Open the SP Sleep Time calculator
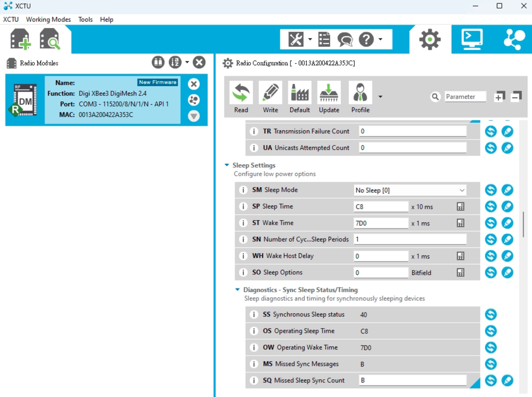 pos(460,207)
